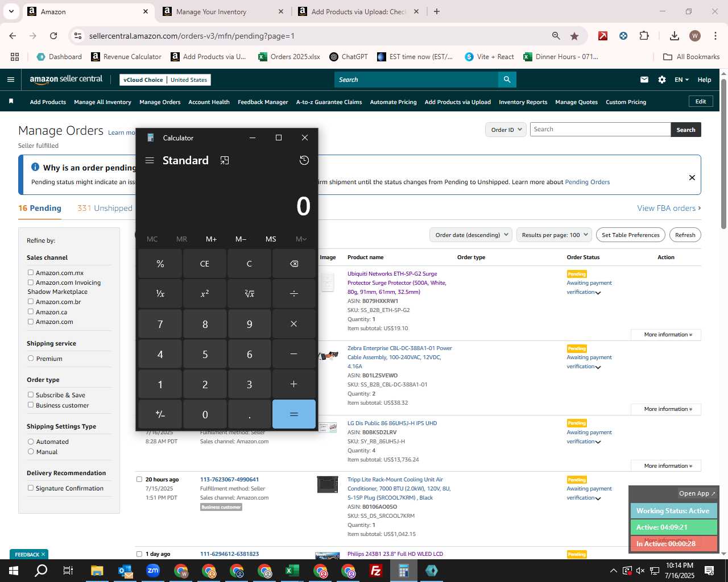
Task: Click the bookmark flag in favorites bar
Action: click(11, 102)
